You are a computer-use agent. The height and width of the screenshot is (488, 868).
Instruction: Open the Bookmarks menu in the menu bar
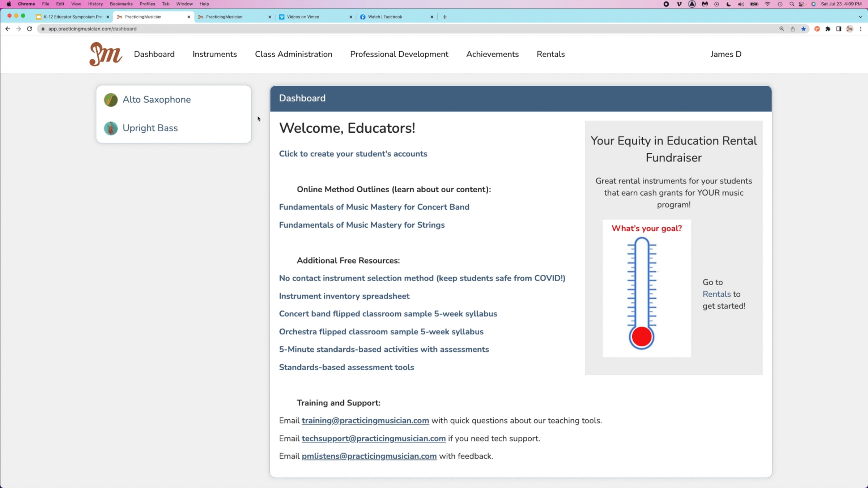121,4
